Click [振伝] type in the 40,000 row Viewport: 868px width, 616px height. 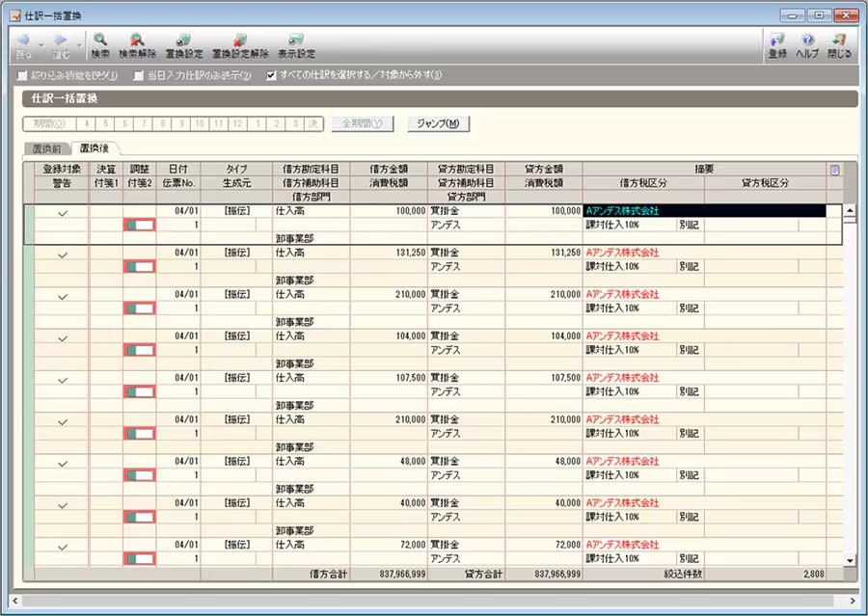[237, 502]
